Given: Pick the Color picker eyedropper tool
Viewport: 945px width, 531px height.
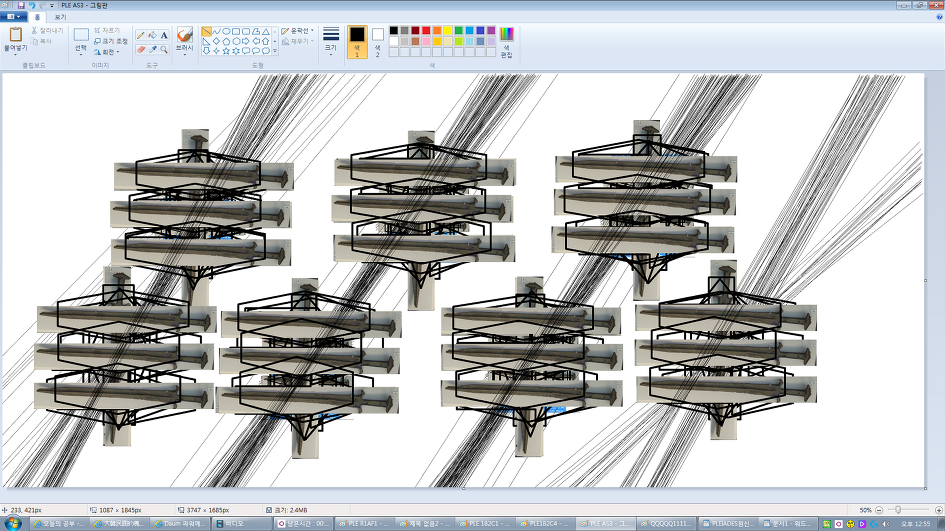Looking at the screenshot, I should click(x=152, y=49).
